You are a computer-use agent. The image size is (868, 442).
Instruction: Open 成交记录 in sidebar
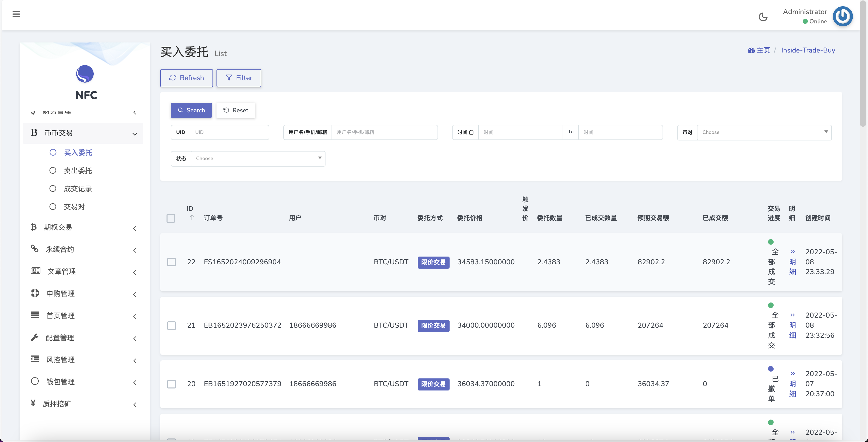click(x=78, y=189)
